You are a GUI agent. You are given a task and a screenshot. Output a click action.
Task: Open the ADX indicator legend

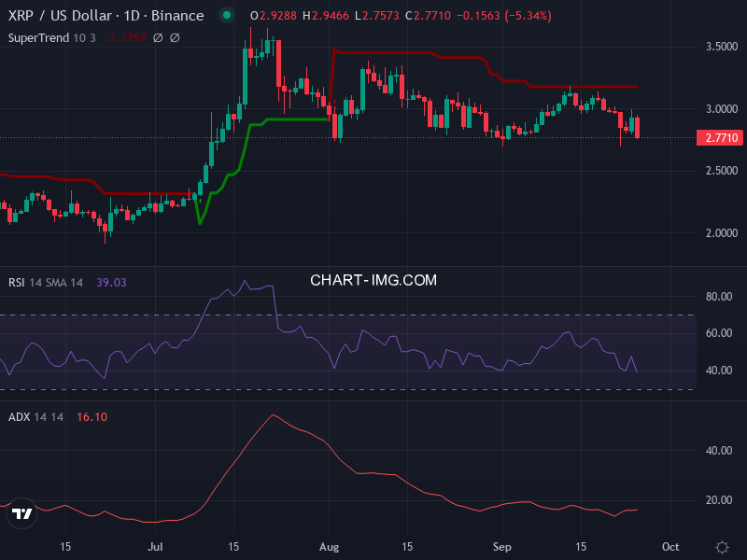(x=18, y=416)
